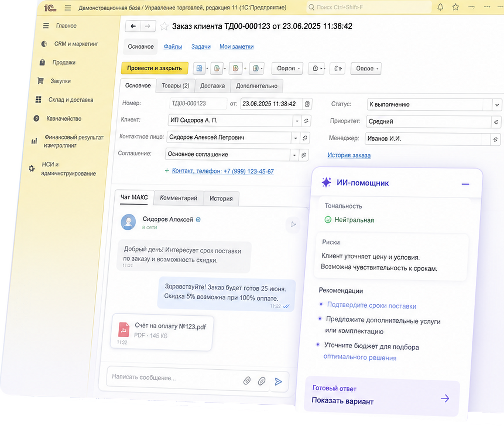
Task: Open the Соглашение dropdown arrow
Action: [294, 155]
